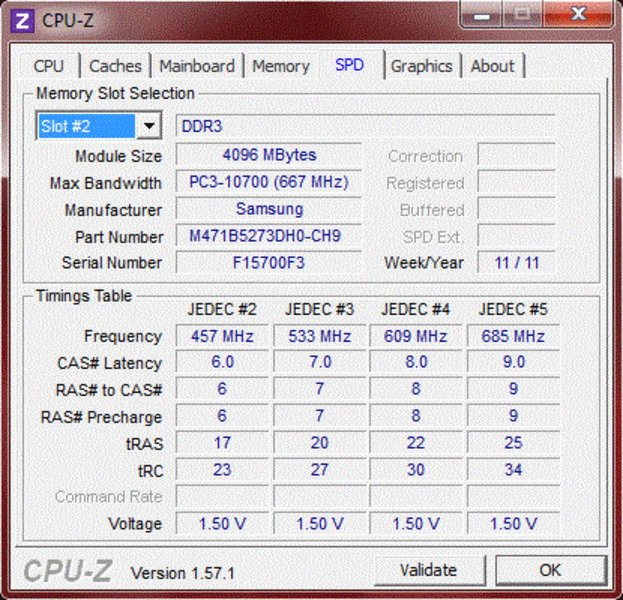Screen dimensions: 623x600
Task: Click the RAS# to CAS# label
Action: tap(109, 390)
